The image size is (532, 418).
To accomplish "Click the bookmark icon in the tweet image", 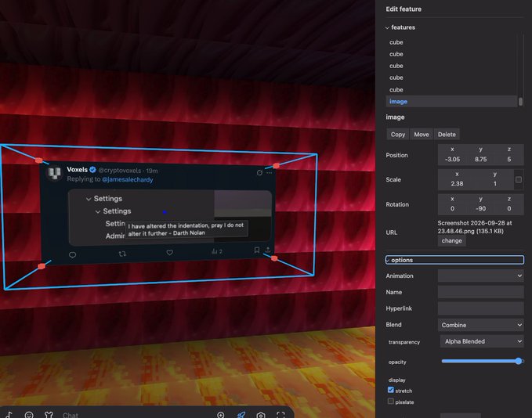I will point(257,250).
